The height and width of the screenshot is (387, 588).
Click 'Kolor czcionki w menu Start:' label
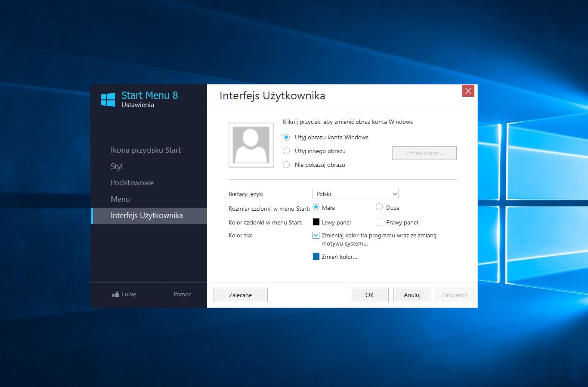click(x=266, y=222)
